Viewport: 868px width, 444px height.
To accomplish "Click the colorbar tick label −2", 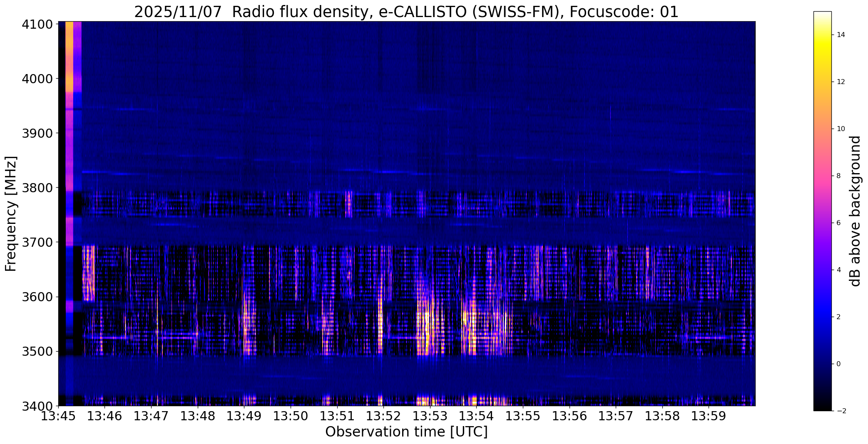I will [841, 411].
